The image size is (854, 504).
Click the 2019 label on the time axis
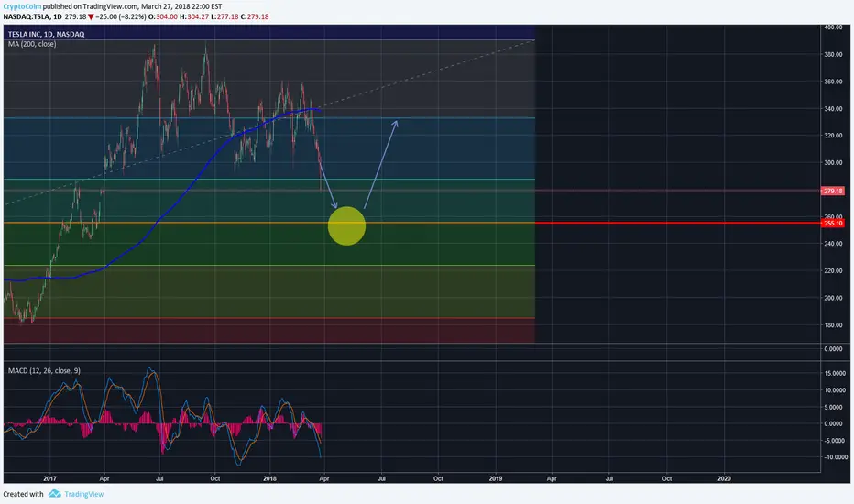[x=496, y=479]
